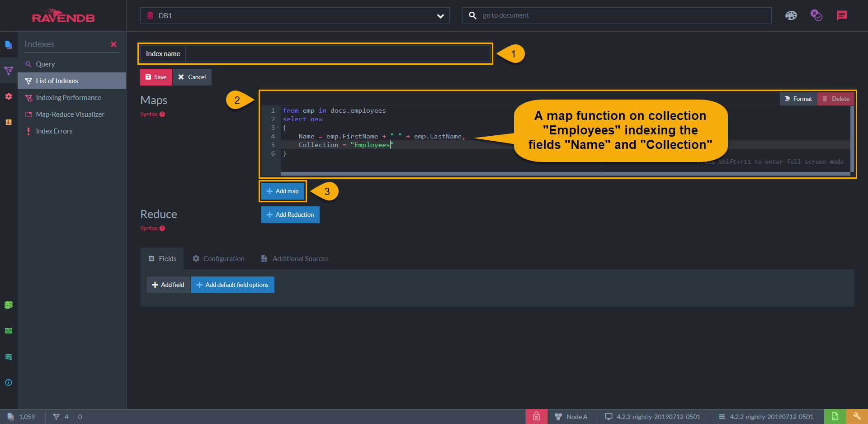Format the map code

pyautogui.click(x=798, y=99)
